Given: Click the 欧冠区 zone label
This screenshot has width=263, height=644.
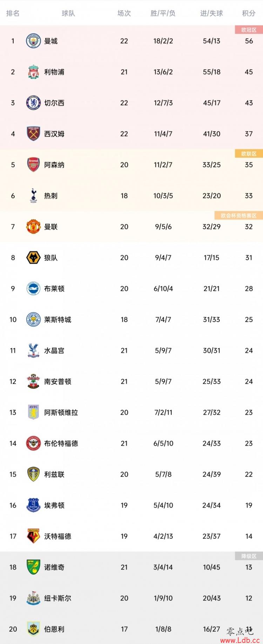Looking at the screenshot, I should pyautogui.click(x=249, y=30).
